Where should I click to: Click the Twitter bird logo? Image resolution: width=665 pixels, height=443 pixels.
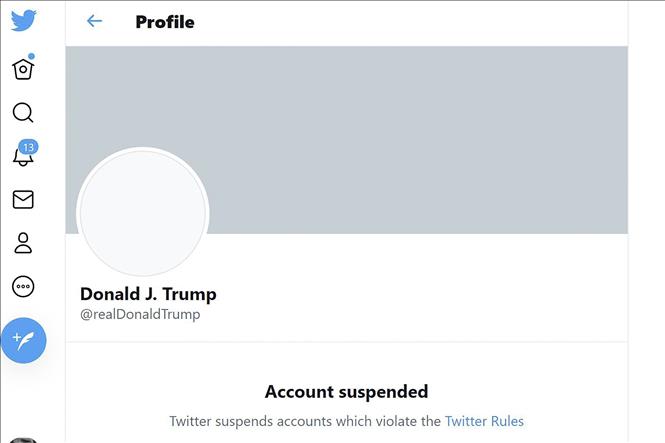tap(23, 20)
